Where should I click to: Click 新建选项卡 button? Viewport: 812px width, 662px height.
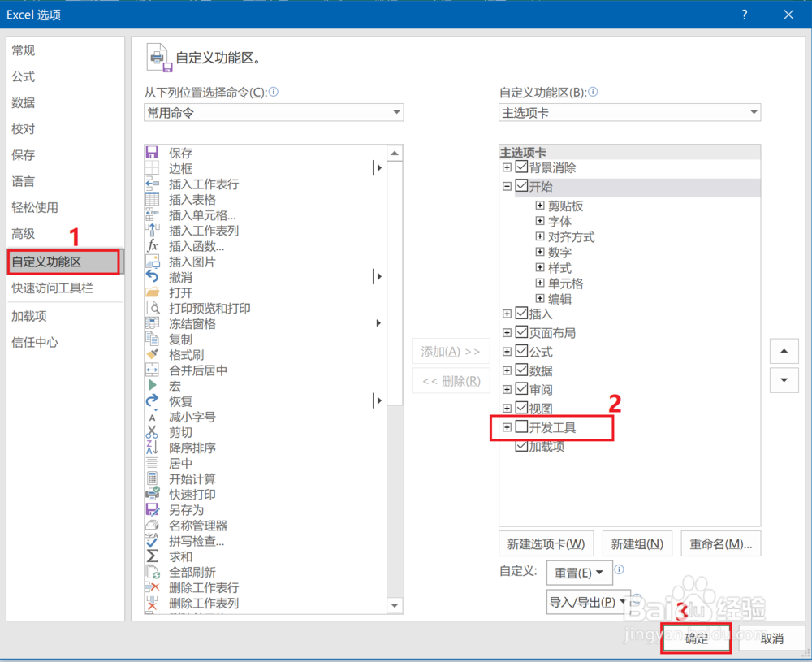click(x=546, y=544)
